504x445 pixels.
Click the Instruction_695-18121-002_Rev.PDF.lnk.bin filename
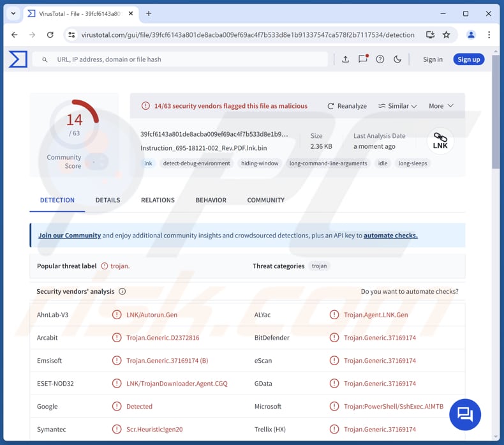204,148
